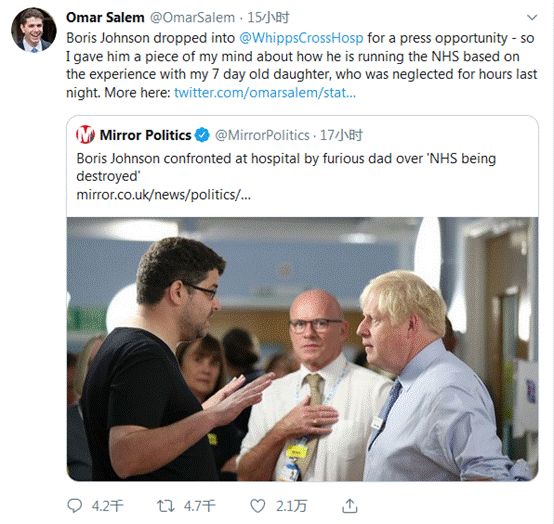The height and width of the screenshot is (524, 554).
Task: Click the 2.1万 likes count
Action: [291, 506]
